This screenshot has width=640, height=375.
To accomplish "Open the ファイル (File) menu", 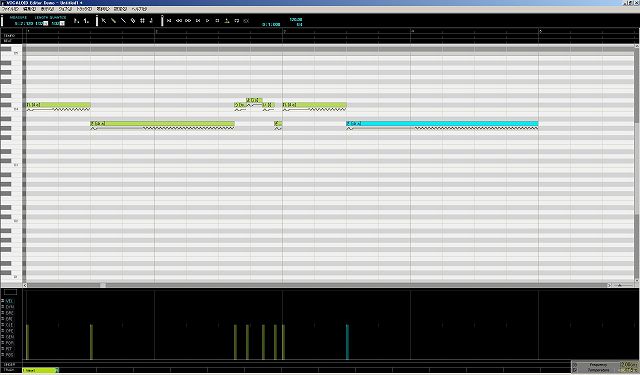I will (x=11, y=9).
